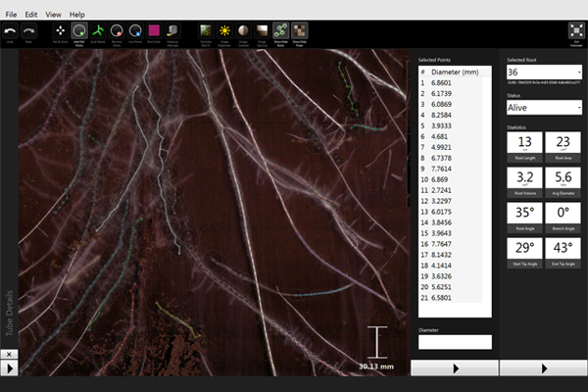Screen dimensions: 588x392
Task: Open the Image Contrast adjustment
Action: coord(242,31)
